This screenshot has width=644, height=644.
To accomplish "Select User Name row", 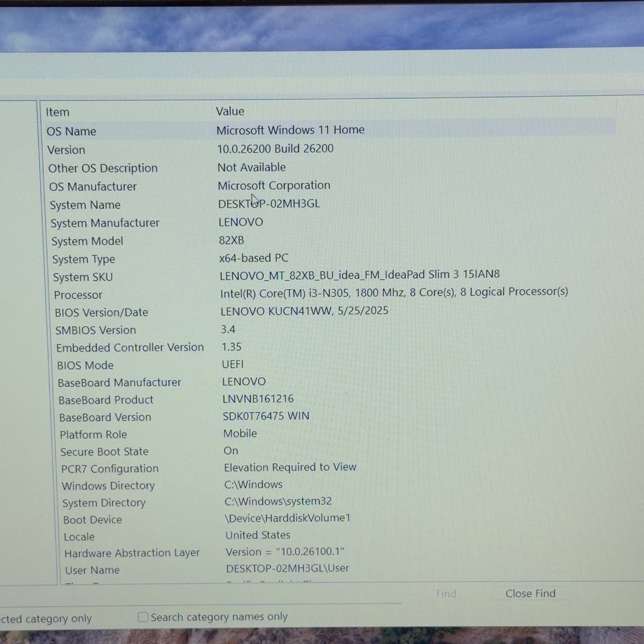I will pyautogui.click(x=92, y=570).
